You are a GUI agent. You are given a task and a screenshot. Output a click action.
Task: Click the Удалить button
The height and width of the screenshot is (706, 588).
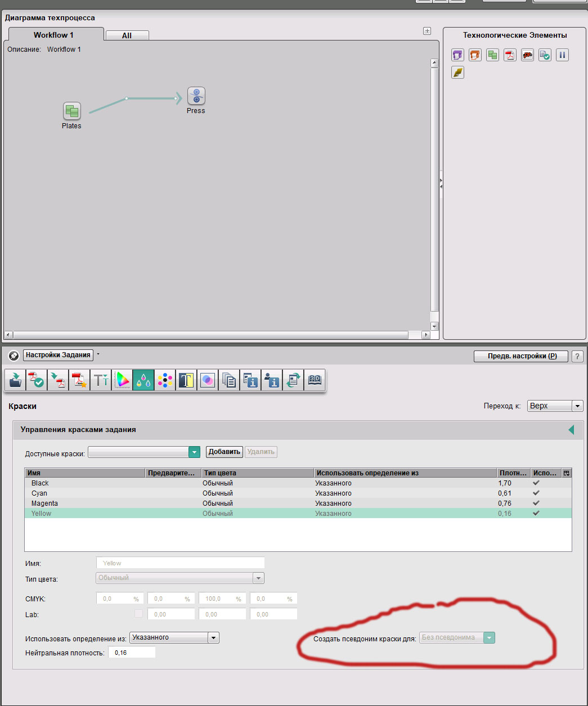click(261, 452)
